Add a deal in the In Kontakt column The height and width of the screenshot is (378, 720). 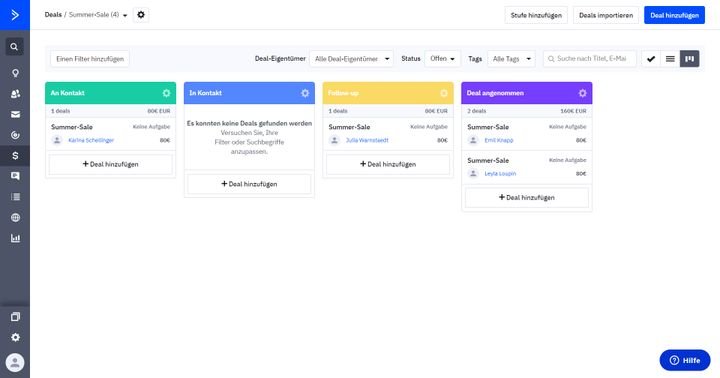(x=249, y=184)
